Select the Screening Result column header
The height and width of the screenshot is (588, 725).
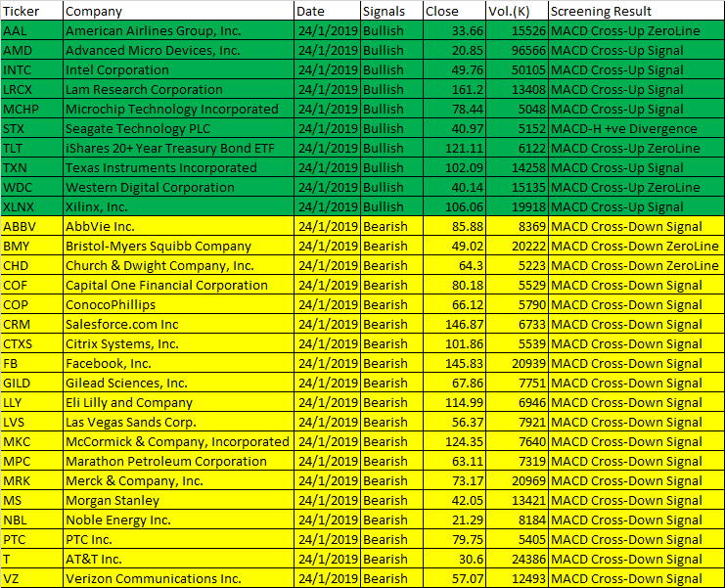click(636, 11)
